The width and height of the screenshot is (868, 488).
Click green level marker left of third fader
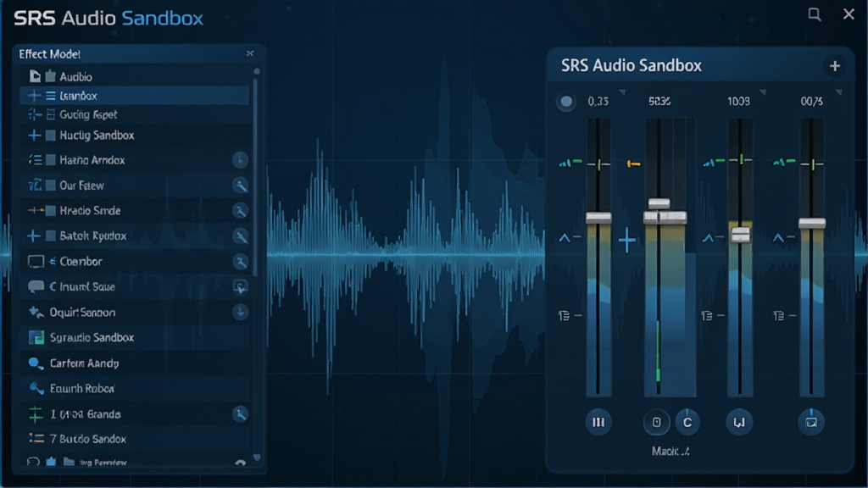point(714,162)
